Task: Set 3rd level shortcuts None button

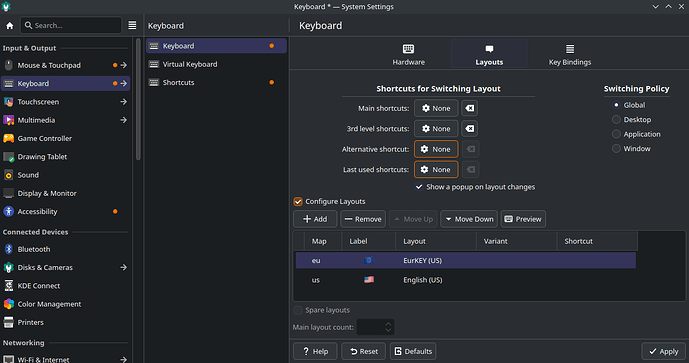Action: coord(436,129)
